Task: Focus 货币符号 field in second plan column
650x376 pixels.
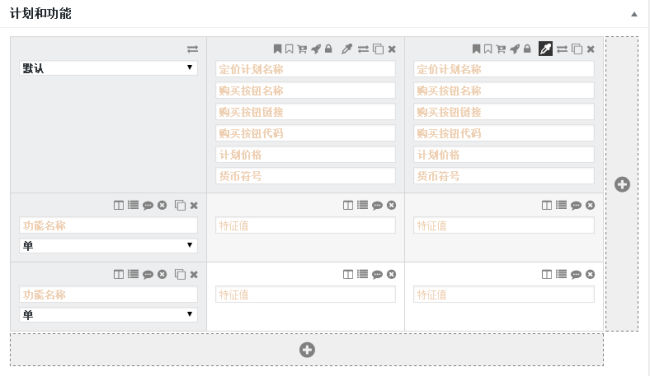Action: 504,176
